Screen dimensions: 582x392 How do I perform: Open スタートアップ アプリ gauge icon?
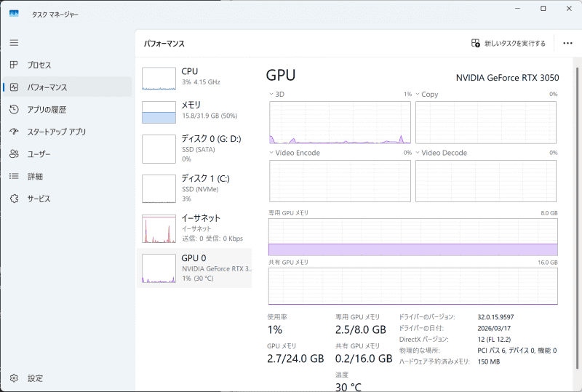point(14,132)
